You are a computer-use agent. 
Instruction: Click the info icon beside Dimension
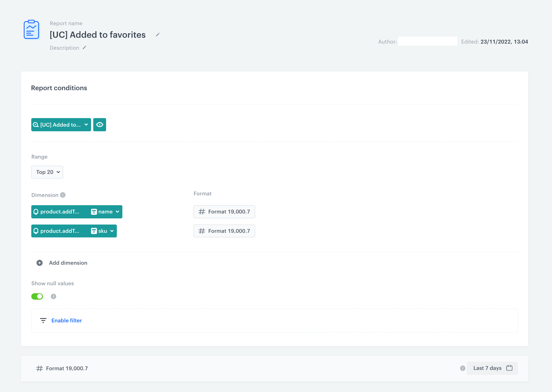[63, 195]
